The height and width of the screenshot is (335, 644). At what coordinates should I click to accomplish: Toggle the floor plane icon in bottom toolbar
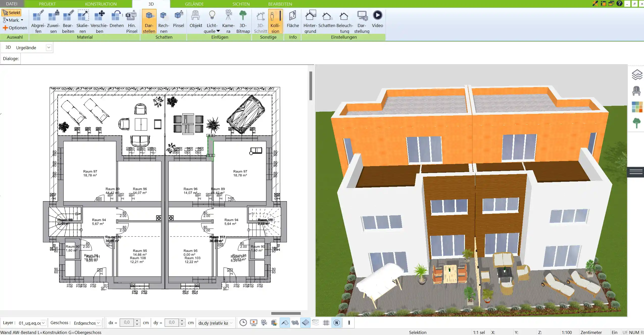(x=305, y=323)
